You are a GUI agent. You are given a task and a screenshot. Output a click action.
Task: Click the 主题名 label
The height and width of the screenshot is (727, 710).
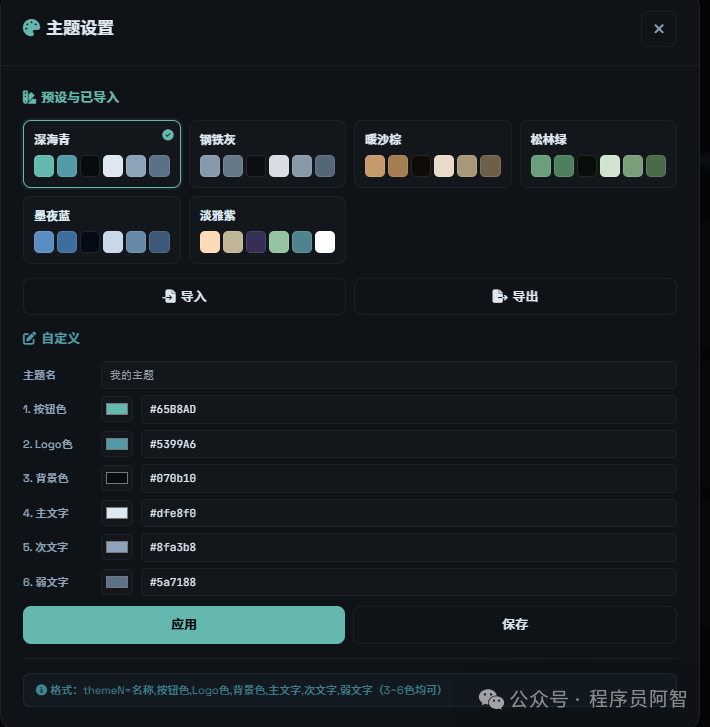pyautogui.click(x=39, y=375)
